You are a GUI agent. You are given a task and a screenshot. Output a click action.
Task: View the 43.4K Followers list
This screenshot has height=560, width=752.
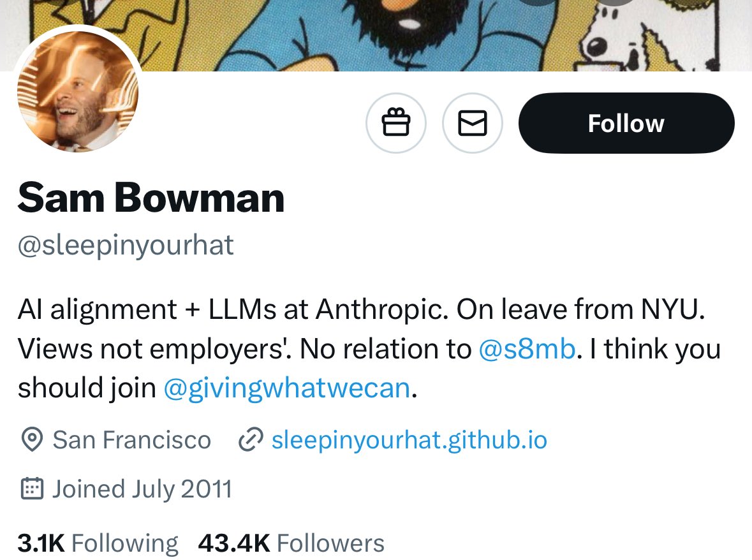[291, 543]
